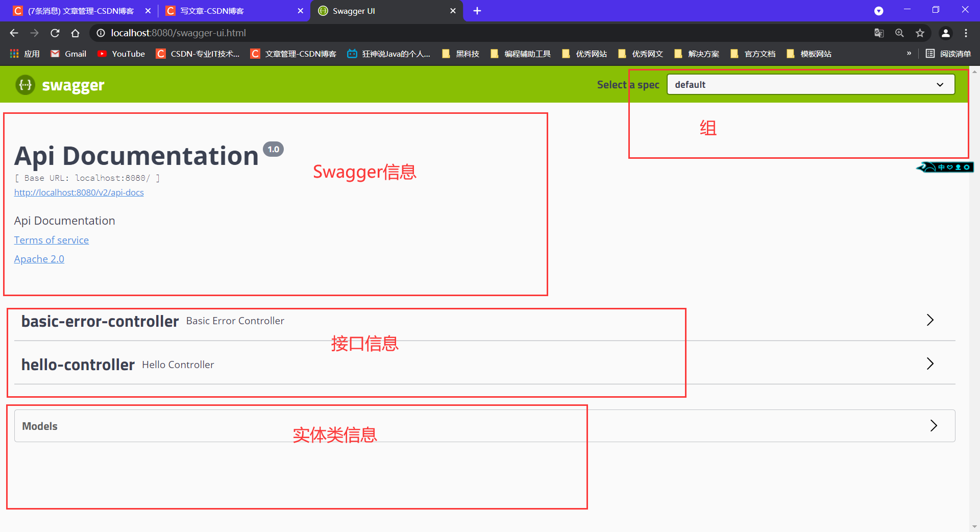Open the browser home page icon
The width and height of the screenshot is (980, 532).
tap(75, 33)
